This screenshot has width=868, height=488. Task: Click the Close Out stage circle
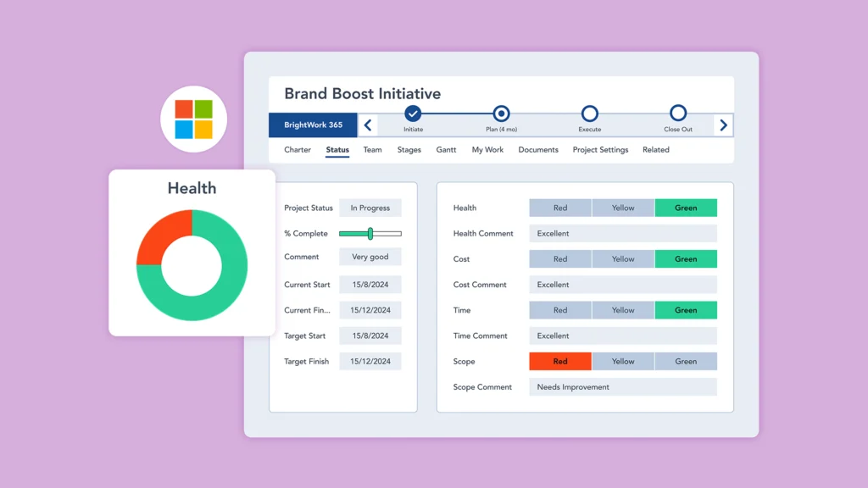(x=677, y=114)
